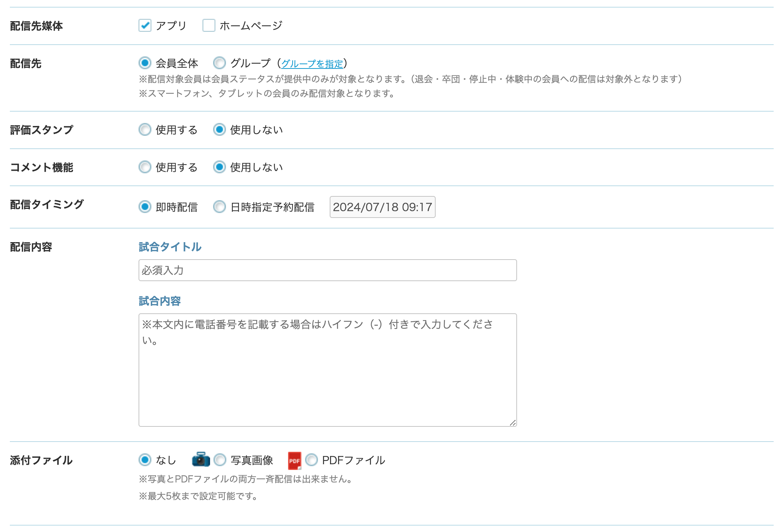Viewport: 782px width, 532px height.
Task: Select 使用しない for 評価スタンプ
Action: pos(220,130)
